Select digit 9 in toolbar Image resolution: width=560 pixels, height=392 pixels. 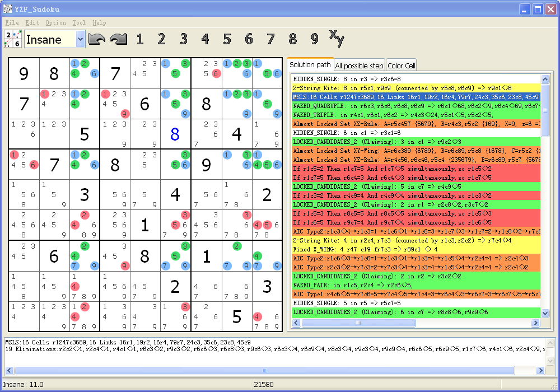(315, 39)
